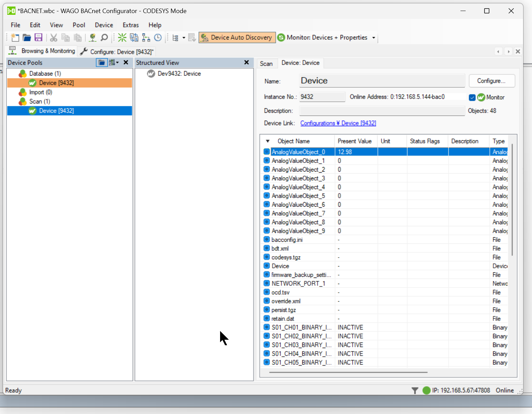Sort by Present Value column header
532x414 pixels.
tap(355, 141)
